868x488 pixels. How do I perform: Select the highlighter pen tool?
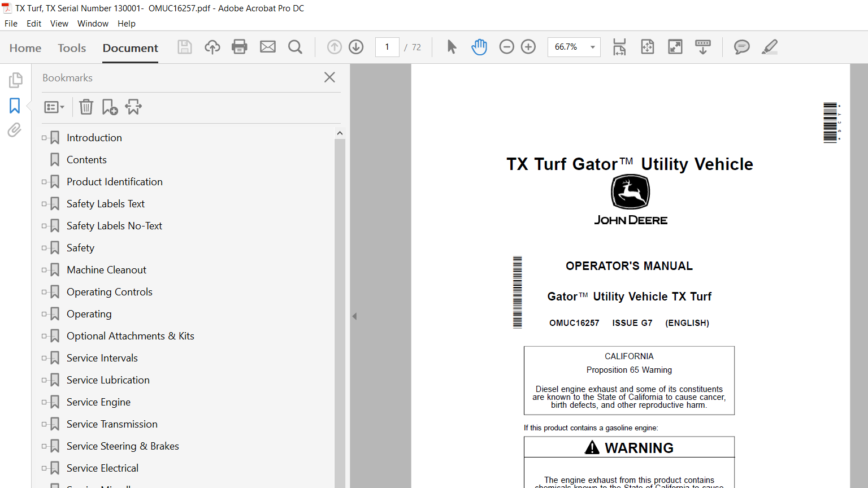click(x=770, y=47)
